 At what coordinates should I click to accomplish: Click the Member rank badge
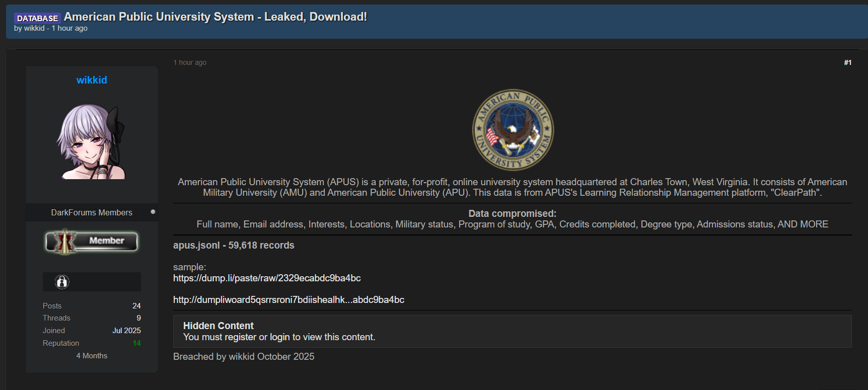pyautogui.click(x=92, y=242)
